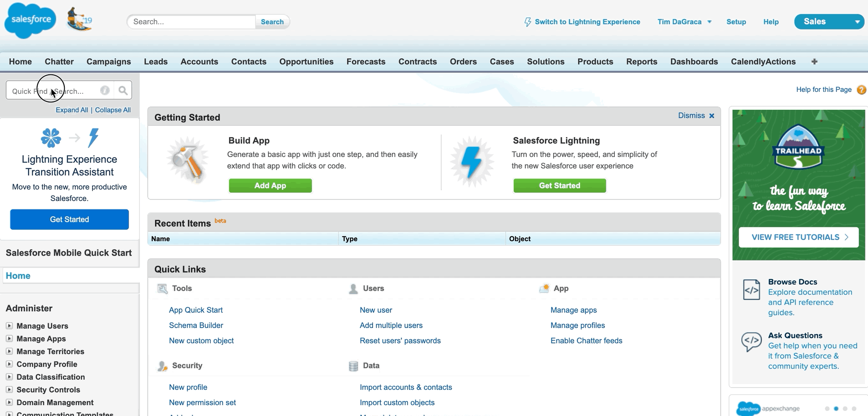
Task: Open the Reports tab
Action: (641, 61)
